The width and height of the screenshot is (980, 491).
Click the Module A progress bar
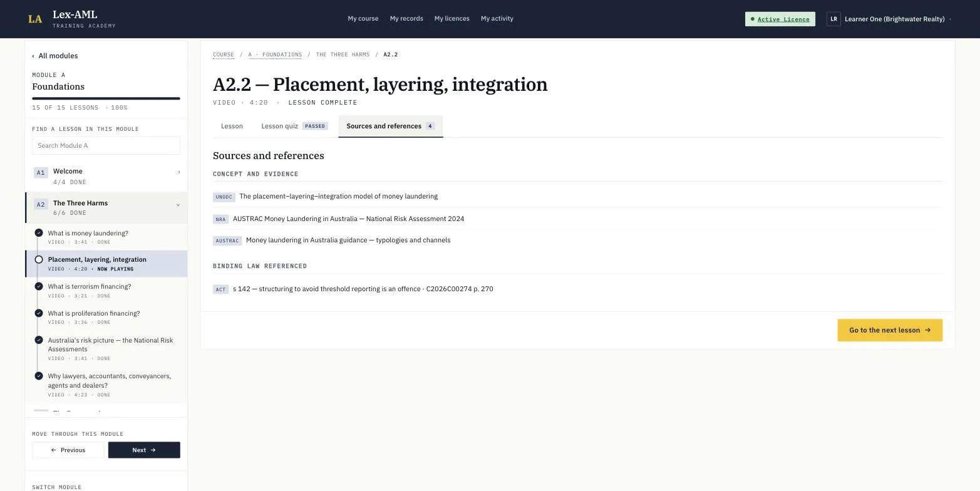(x=106, y=98)
